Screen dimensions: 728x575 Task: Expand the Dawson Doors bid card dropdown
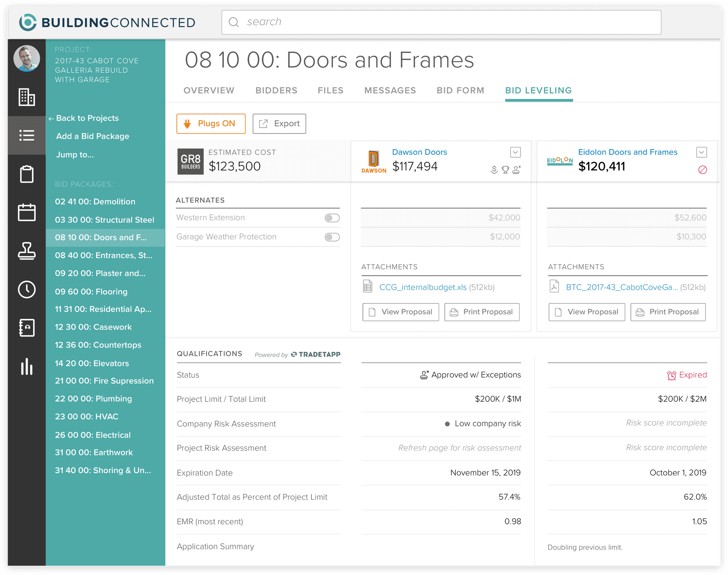[514, 152]
